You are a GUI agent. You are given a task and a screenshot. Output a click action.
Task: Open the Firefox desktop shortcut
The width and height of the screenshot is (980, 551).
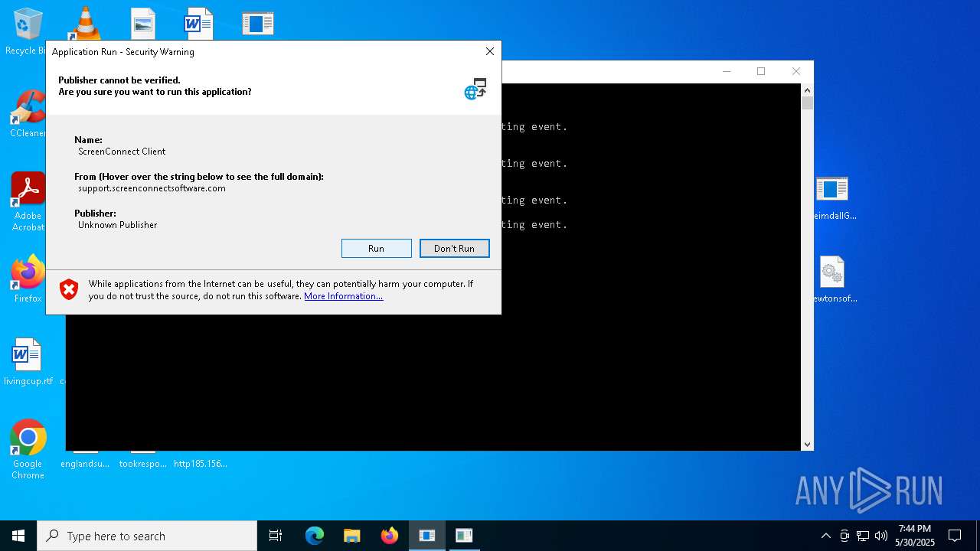click(28, 279)
